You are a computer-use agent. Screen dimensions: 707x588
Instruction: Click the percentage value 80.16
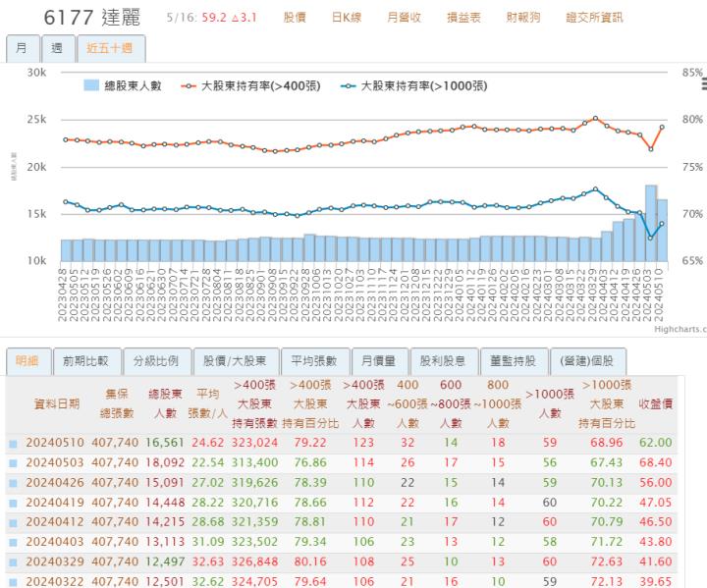309,561
